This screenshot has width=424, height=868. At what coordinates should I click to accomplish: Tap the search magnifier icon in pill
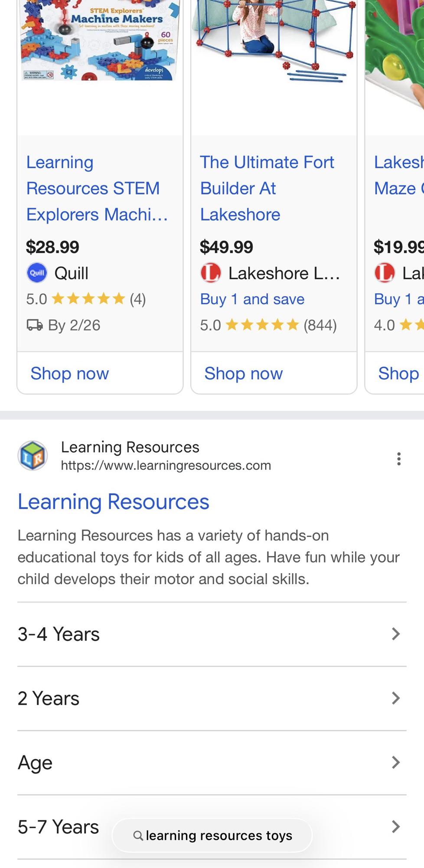tap(138, 835)
